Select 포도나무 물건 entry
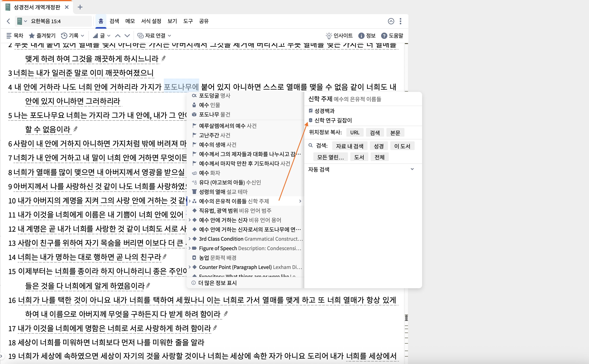The width and height of the screenshot is (589, 364). (246, 114)
